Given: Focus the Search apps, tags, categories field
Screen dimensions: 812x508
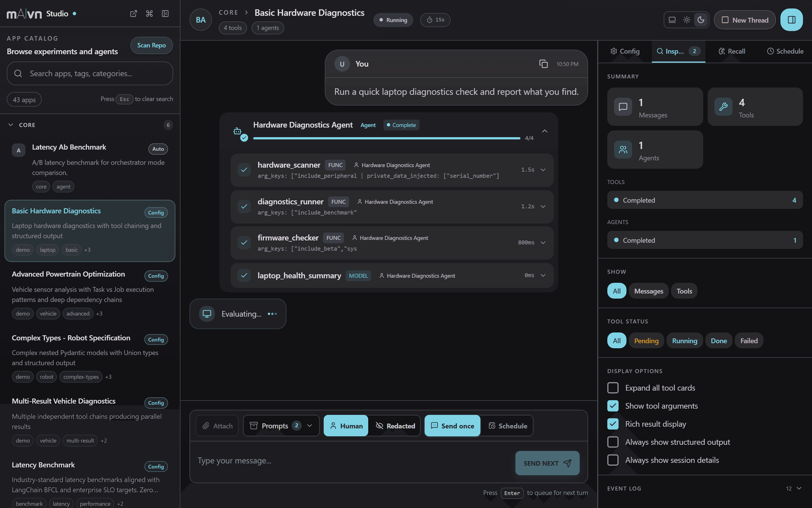Looking at the screenshot, I should 90,73.
